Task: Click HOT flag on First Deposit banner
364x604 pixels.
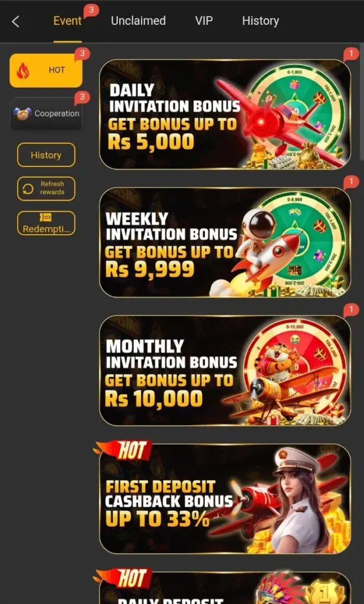Action: [x=123, y=450]
